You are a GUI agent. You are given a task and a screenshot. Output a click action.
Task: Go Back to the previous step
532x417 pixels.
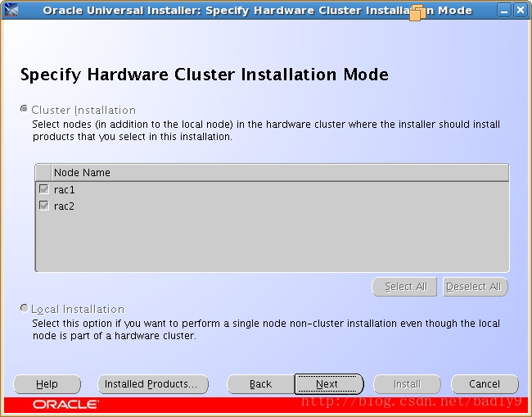tap(260, 384)
